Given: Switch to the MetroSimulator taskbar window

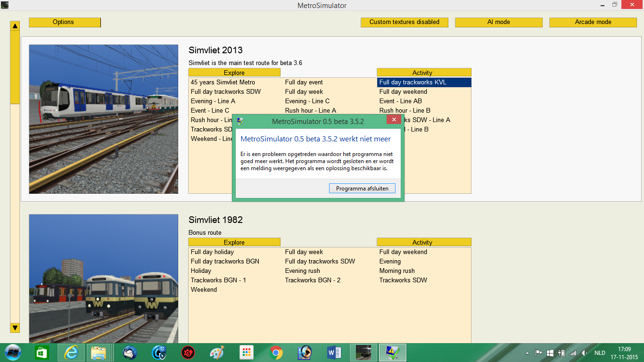Looking at the screenshot, I should [x=363, y=352].
